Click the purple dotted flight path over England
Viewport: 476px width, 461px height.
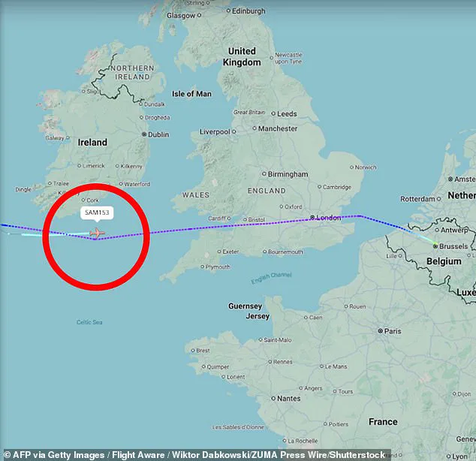tap(230, 225)
